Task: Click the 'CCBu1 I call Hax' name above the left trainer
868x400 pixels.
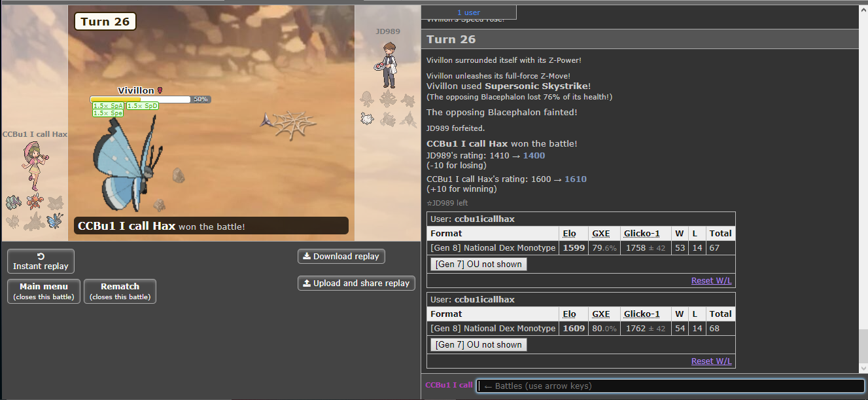Action: [x=35, y=134]
